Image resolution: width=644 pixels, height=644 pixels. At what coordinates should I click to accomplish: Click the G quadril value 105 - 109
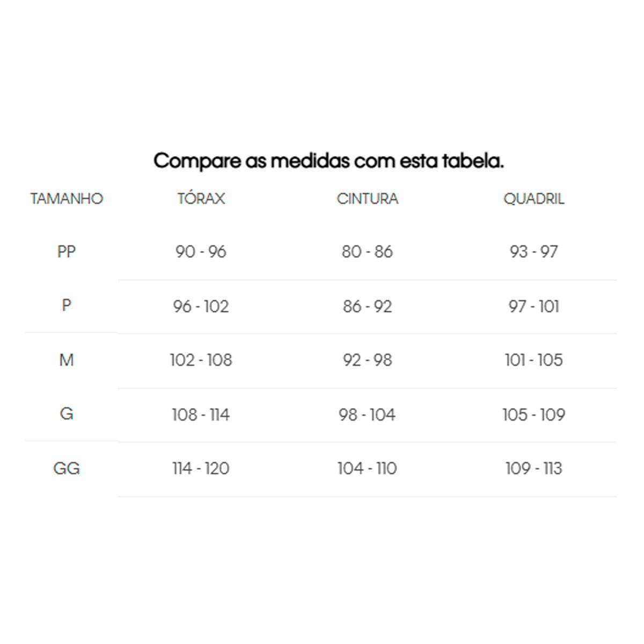coord(533,415)
